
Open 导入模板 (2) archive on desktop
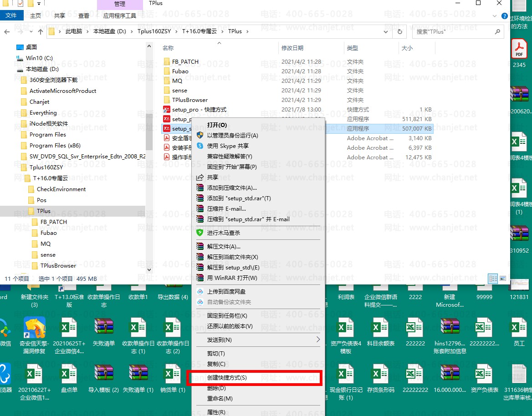(x=103, y=378)
